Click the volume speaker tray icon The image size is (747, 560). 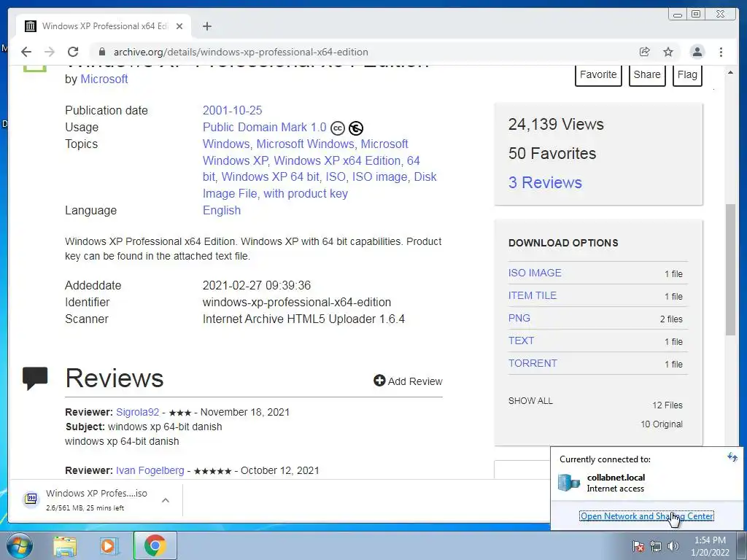[x=673, y=546]
